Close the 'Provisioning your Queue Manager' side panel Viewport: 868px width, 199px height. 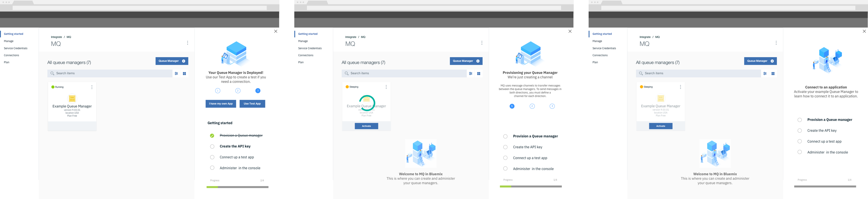coord(570,32)
